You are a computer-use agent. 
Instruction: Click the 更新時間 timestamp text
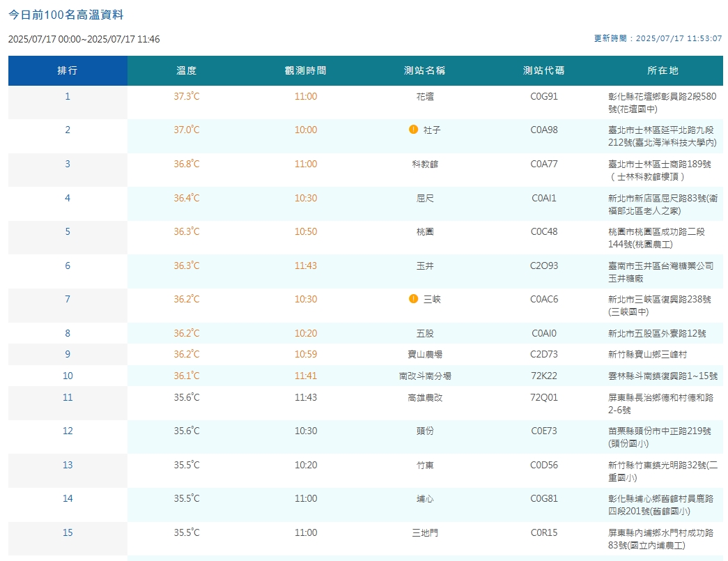tap(658, 38)
